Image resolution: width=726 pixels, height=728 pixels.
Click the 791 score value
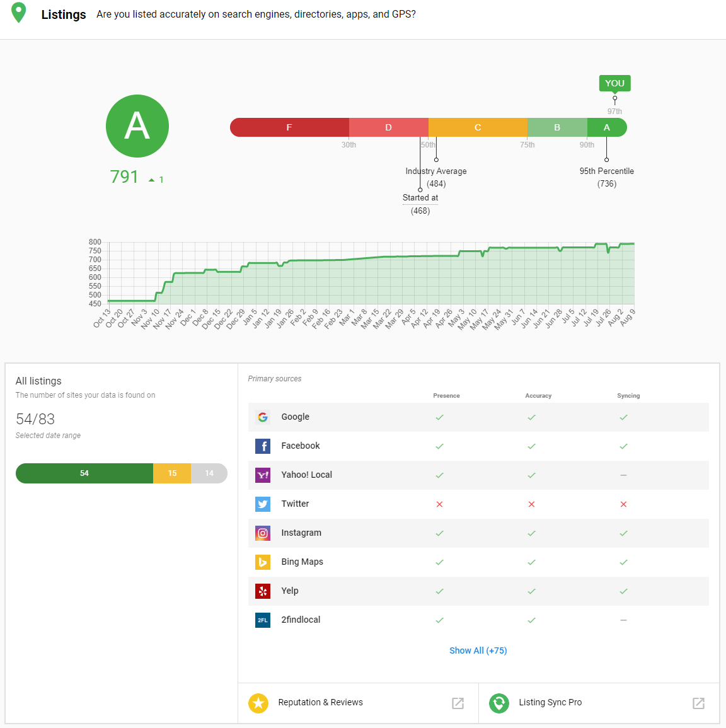click(124, 177)
